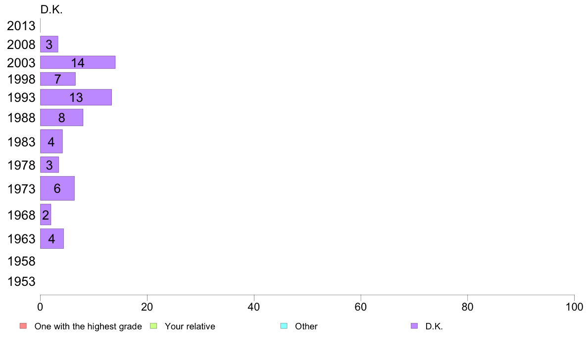
Task: Select the 1963 bar labeled 4
Action: click(x=52, y=238)
